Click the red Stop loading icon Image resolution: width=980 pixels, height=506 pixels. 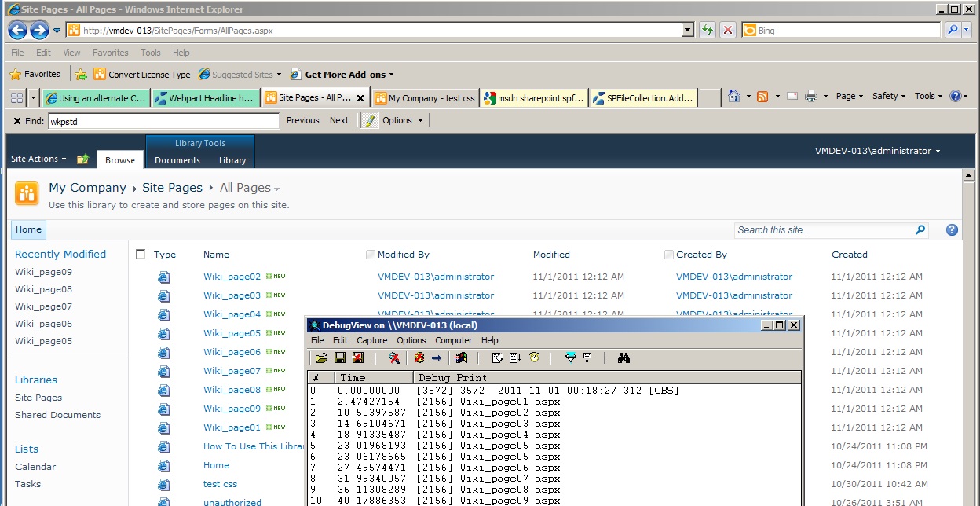coord(728,31)
